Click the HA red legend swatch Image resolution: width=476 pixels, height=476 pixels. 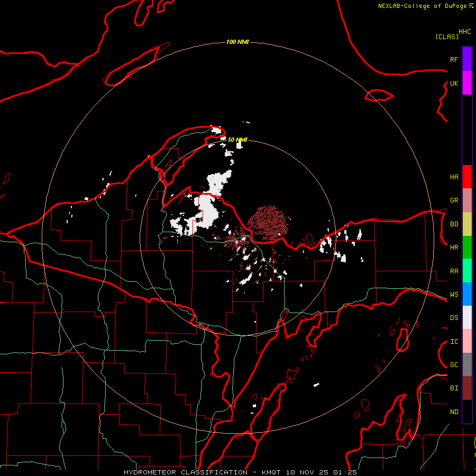click(x=467, y=177)
